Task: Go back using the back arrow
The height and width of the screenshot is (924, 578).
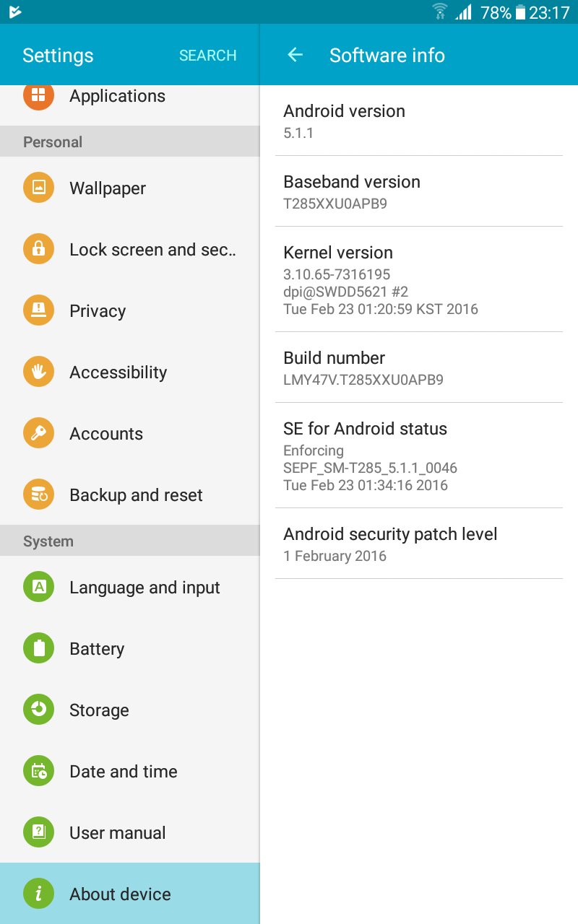Action: pos(295,55)
